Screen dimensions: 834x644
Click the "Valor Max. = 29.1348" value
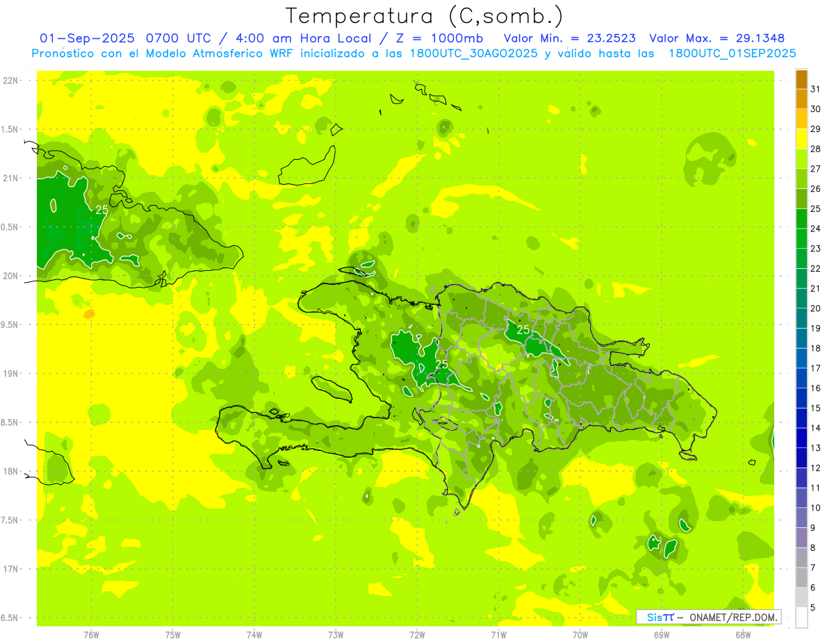tap(717, 38)
